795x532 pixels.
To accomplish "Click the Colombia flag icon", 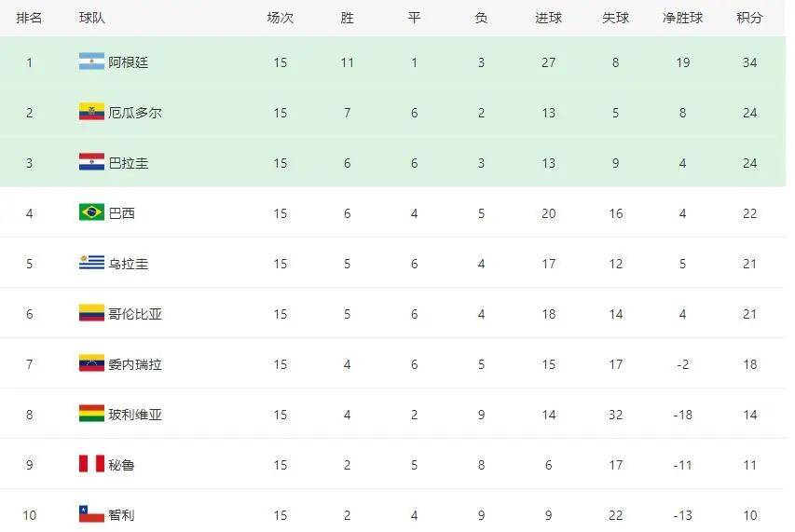I will pyautogui.click(x=91, y=313).
